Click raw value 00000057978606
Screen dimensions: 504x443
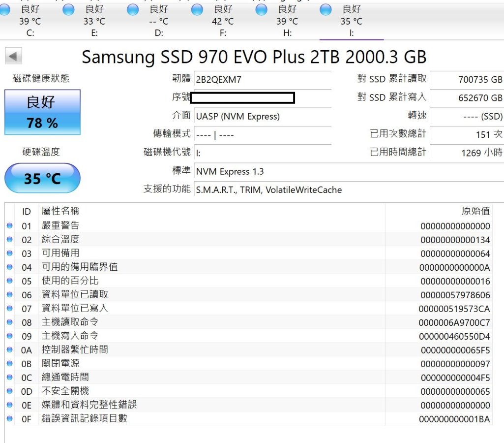[455, 295]
